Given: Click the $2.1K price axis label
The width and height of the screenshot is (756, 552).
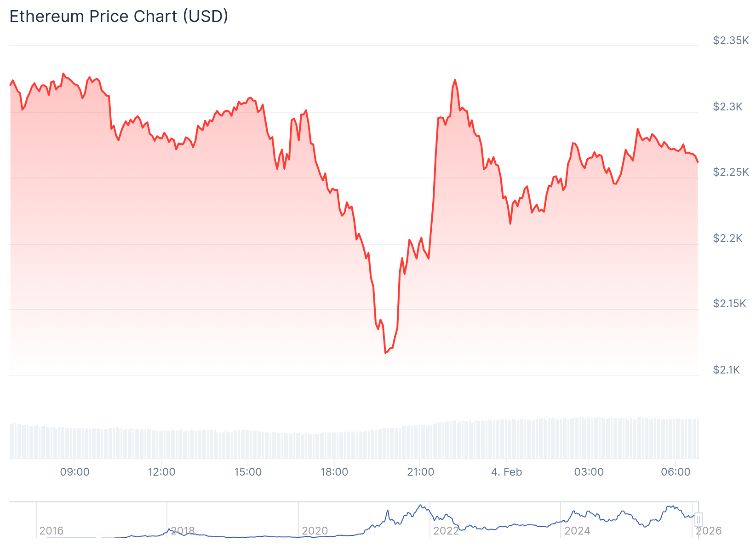Looking at the screenshot, I should (x=726, y=370).
